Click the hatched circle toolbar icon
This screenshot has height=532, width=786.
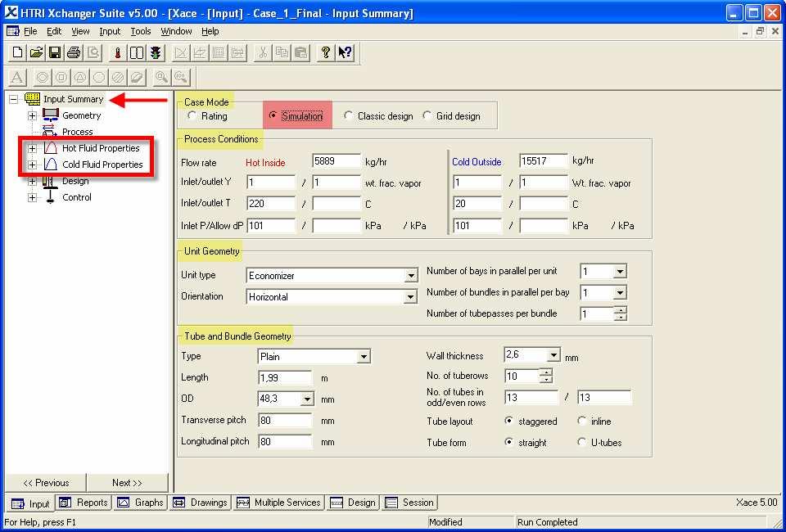click(118, 77)
